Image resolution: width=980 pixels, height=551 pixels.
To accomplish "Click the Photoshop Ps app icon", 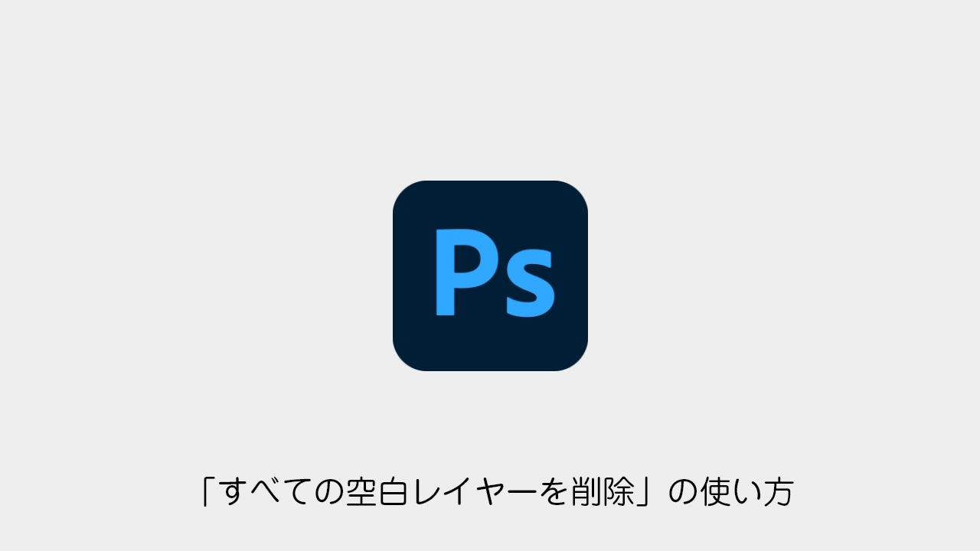I will pos(490,275).
